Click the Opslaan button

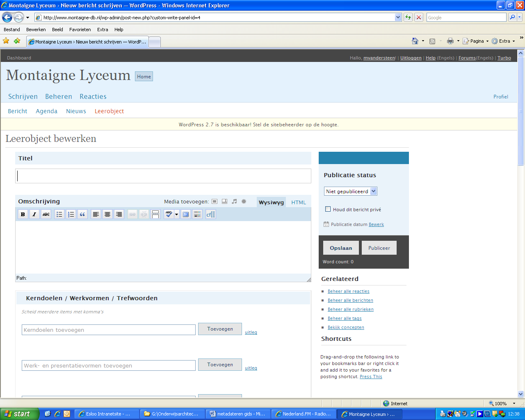[341, 248]
